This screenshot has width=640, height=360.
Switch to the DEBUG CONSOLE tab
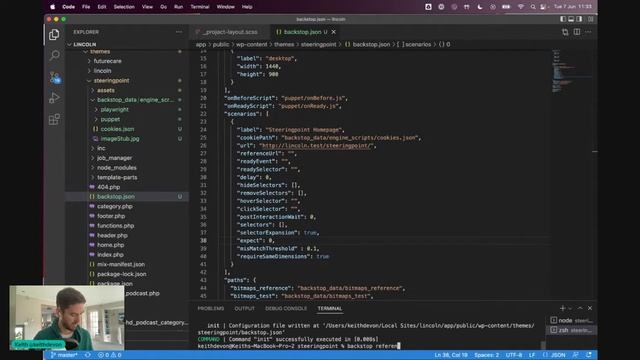coord(286,309)
